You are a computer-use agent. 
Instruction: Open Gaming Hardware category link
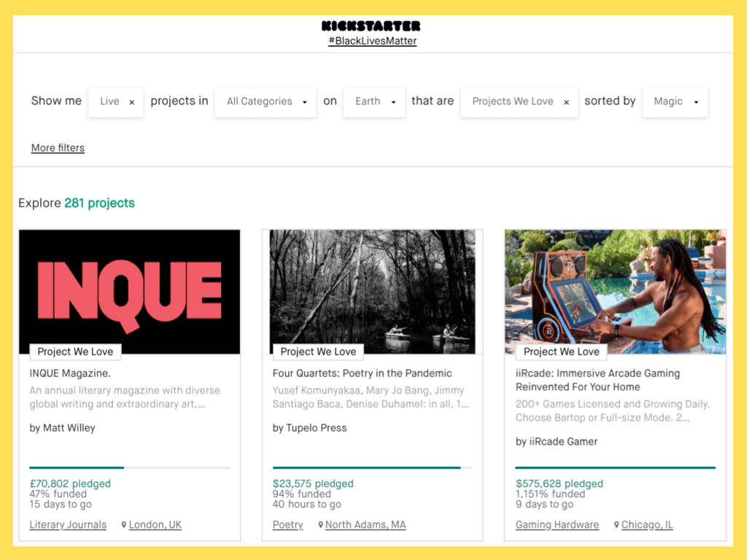557,524
